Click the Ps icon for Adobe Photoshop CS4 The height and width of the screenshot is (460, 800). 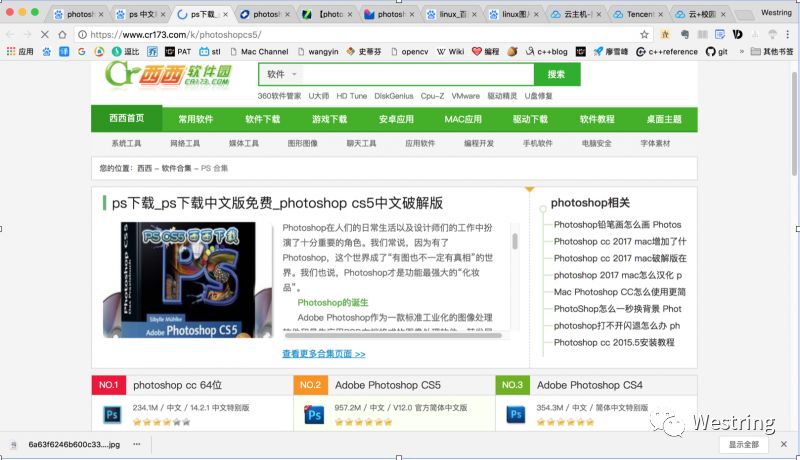coord(515,415)
